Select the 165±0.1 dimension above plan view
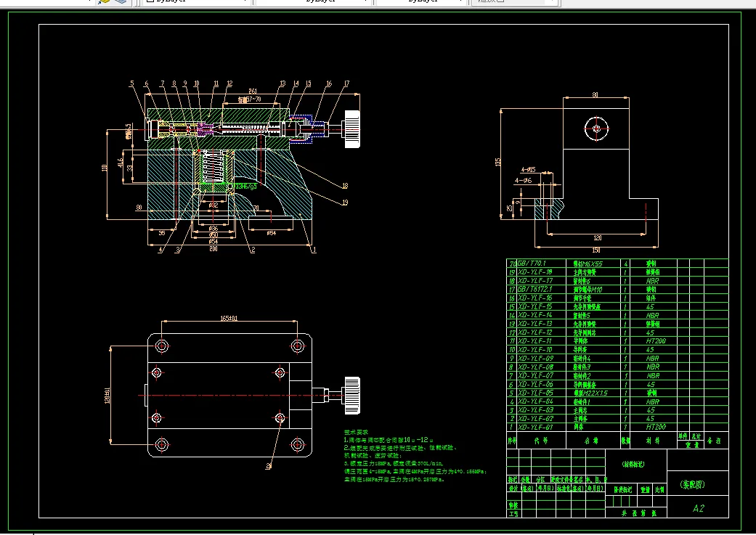The height and width of the screenshot is (535, 756). [x=229, y=318]
